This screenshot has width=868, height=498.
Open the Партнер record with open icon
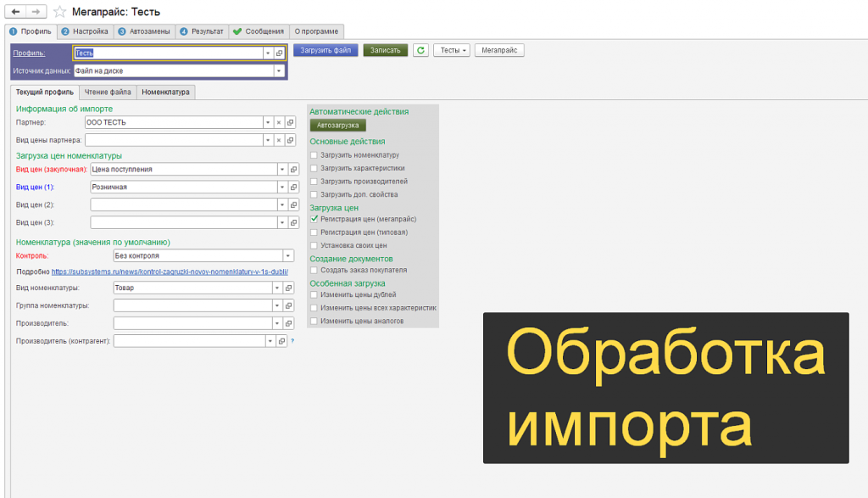[x=290, y=122]
